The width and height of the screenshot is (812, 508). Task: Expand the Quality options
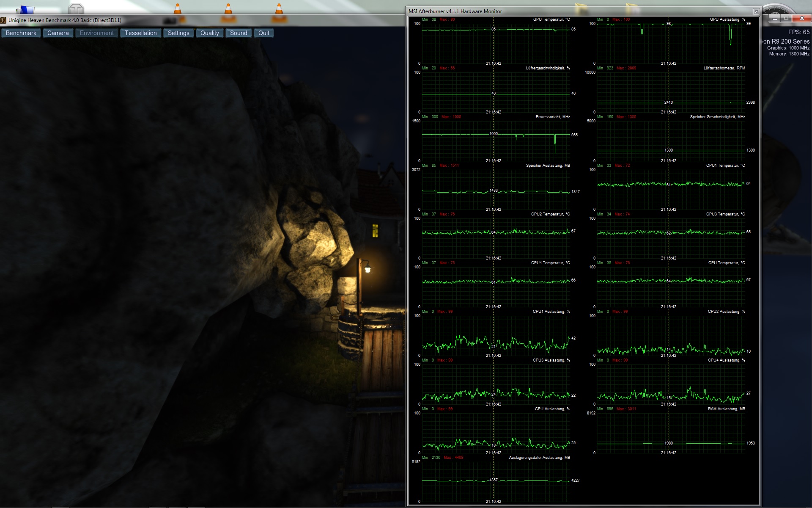tap(209, 33)
